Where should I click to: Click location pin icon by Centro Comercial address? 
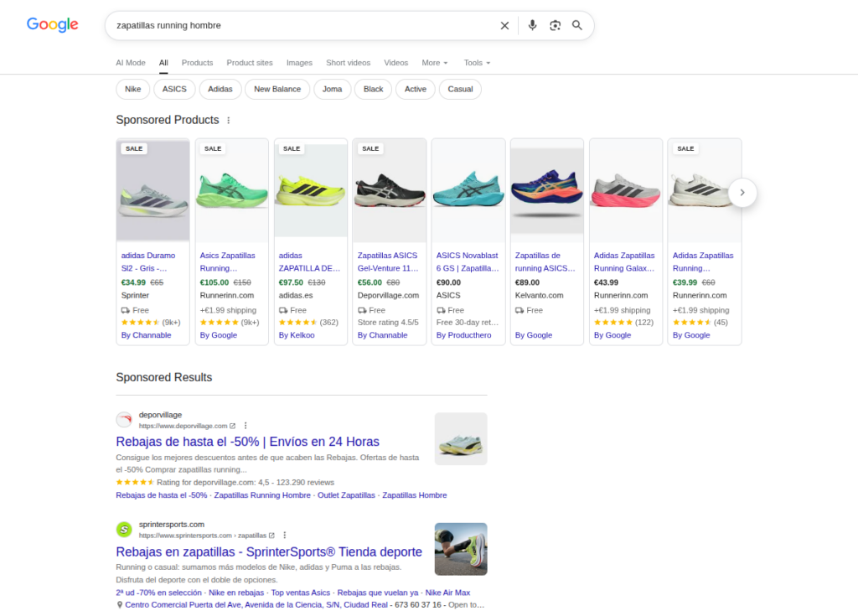pyautogui.click(x=119, y=605)
